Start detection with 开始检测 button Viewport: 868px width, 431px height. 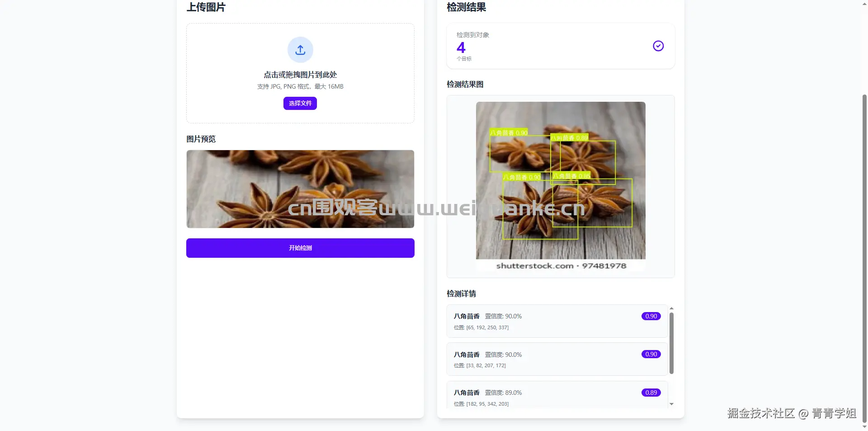(x=300, y=248)
